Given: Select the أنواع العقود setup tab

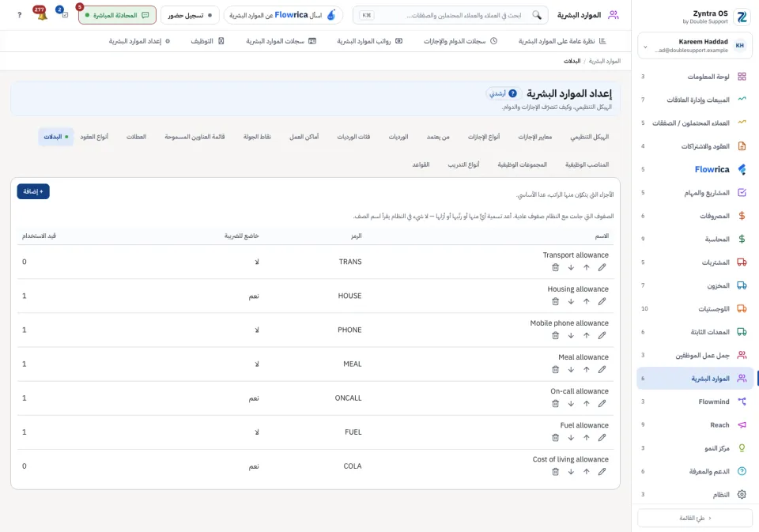Looking at the screenshot, I should tap(94, 137).
